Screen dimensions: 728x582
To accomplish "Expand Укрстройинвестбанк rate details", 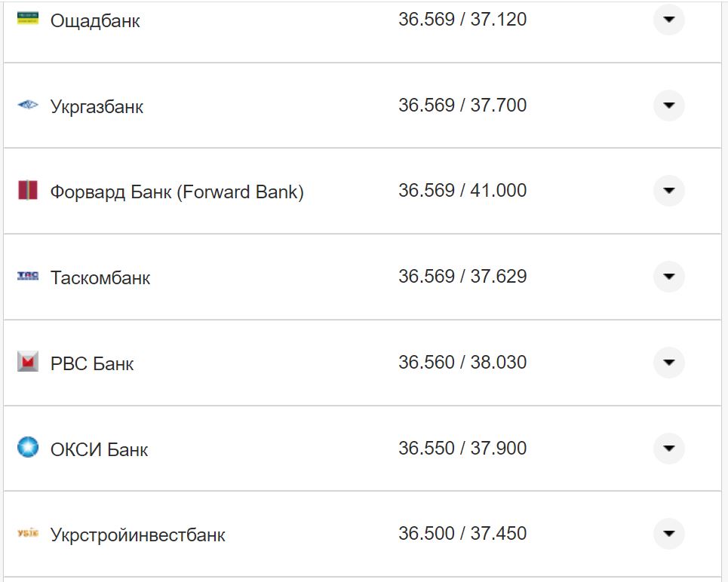I will 668,534.
